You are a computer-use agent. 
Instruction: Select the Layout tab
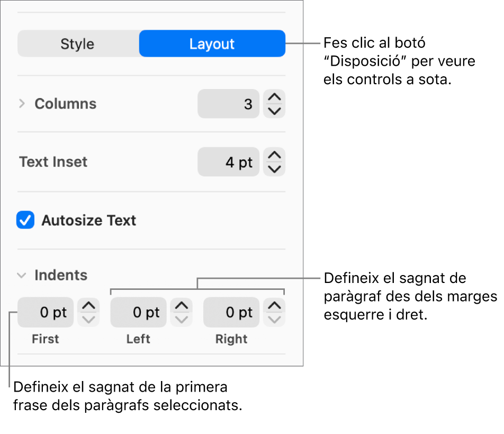click(212, 44)
